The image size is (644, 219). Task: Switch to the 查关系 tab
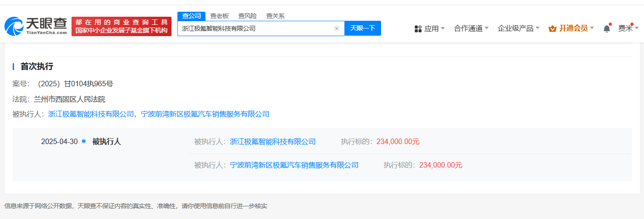pyautogui.click(x=276, y=16)
